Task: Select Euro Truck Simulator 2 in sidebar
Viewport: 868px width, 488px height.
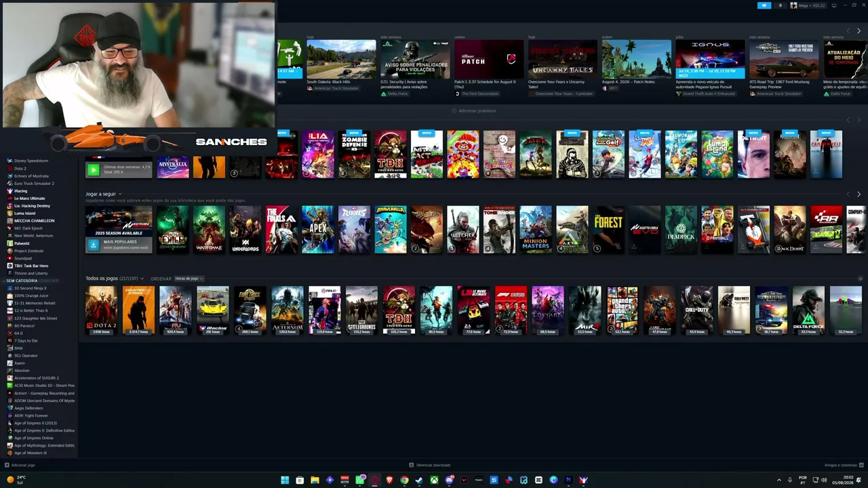Action: [x=34, y=183]
